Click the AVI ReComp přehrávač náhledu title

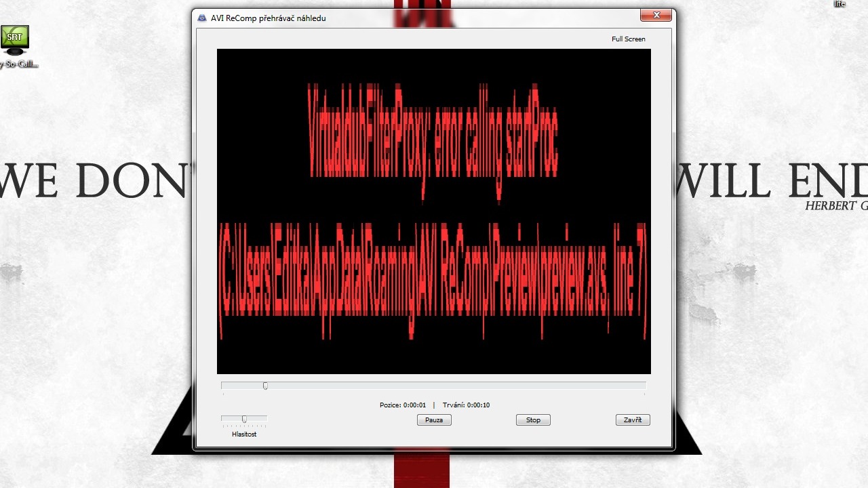269,18
